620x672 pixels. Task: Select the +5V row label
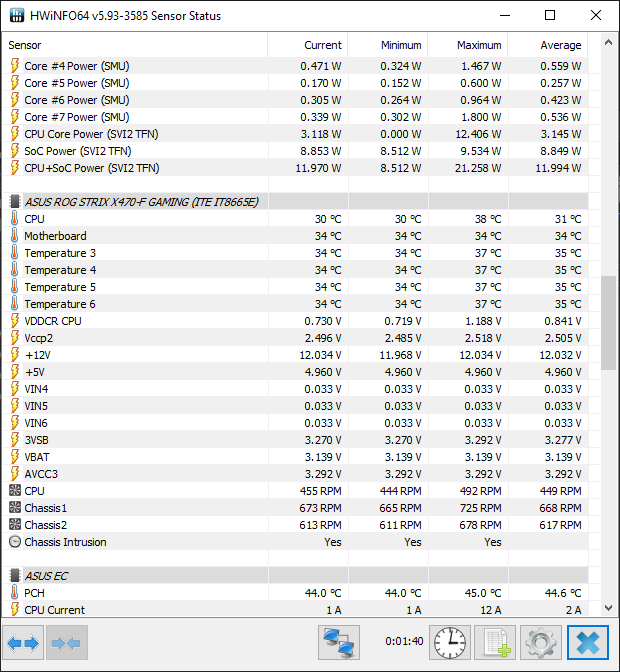pos(35,372)
